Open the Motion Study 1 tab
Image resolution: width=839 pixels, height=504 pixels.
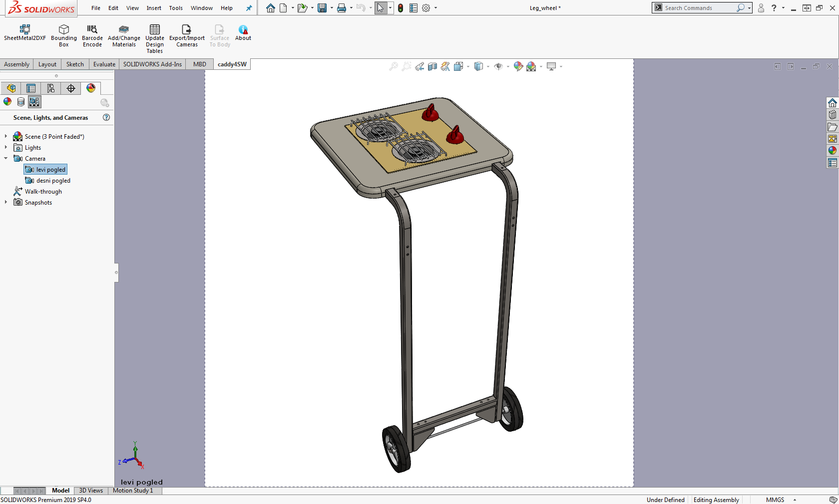[x=132, y=491]
